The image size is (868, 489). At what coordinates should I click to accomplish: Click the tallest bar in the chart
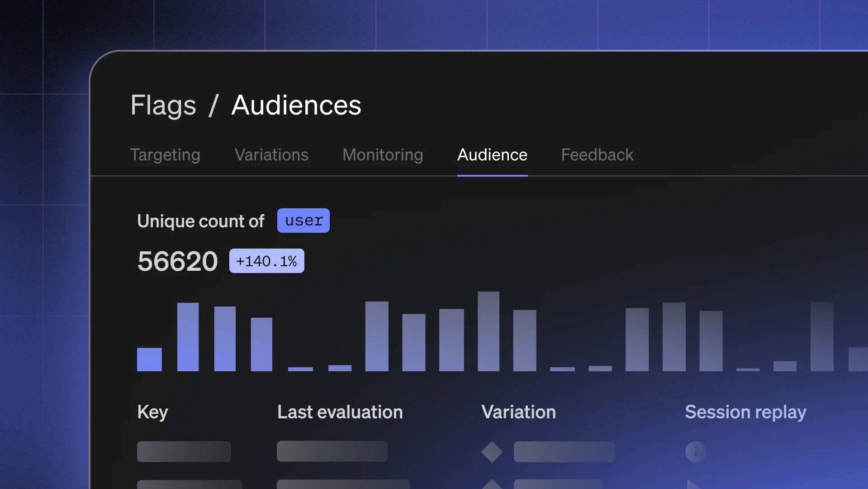pos(489,331)
